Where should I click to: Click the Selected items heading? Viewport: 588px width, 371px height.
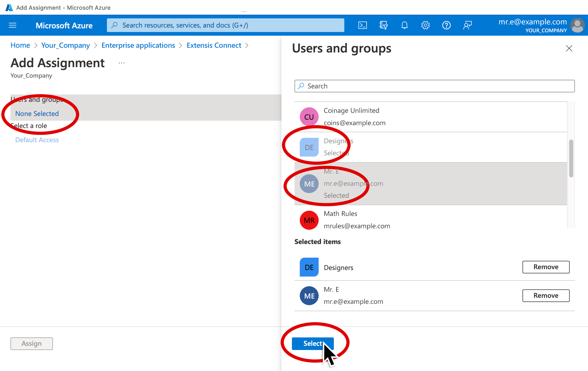click(317, 241)
